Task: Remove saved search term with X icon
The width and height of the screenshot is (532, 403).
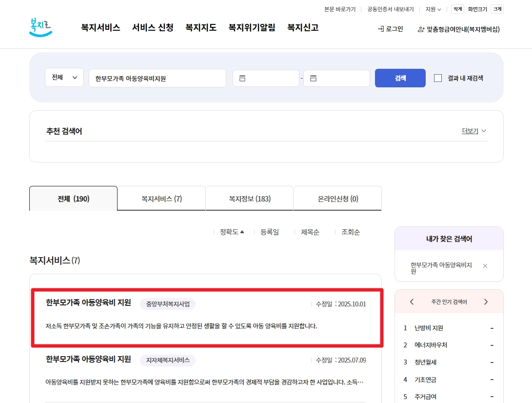Action: click(x=485, y=265)
